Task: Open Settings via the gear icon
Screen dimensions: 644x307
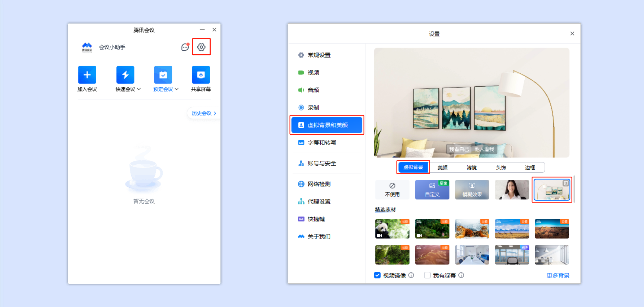Action: click(201, 47)
